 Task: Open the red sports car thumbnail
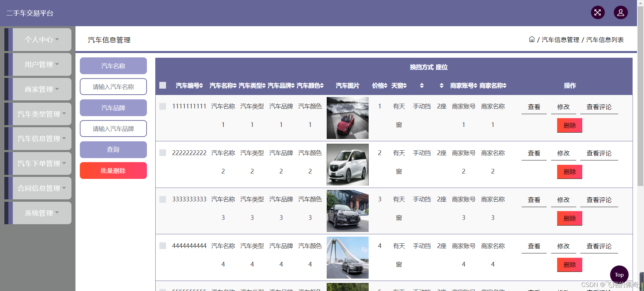[x=347, y=118]
